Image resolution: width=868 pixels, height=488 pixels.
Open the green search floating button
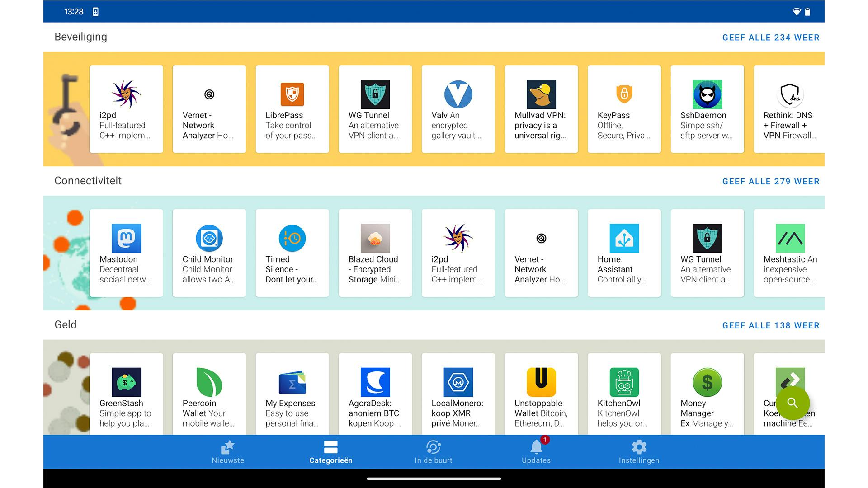[792, 403]
